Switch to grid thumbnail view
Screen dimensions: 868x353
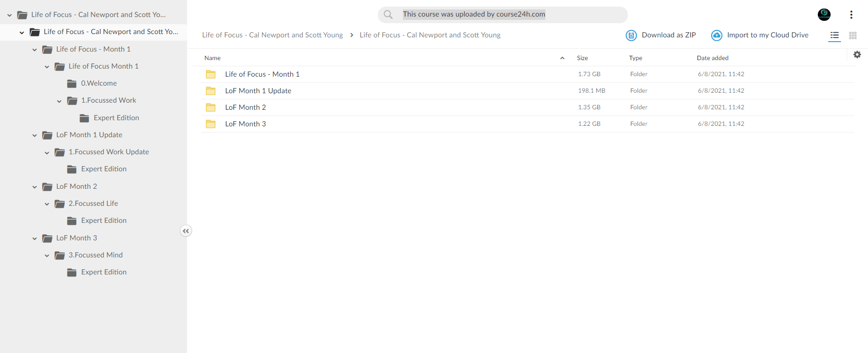853,35
